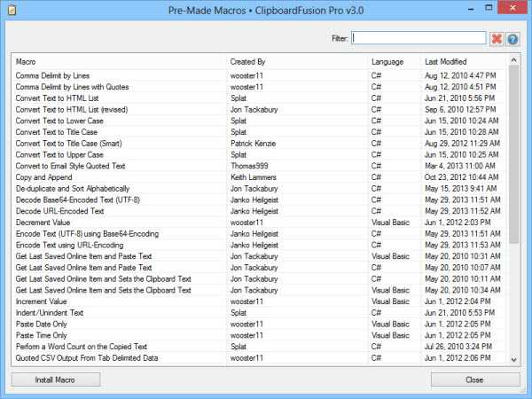Select the 'Copy and Append' macro
Screen dimensions: 532x399
260,177
